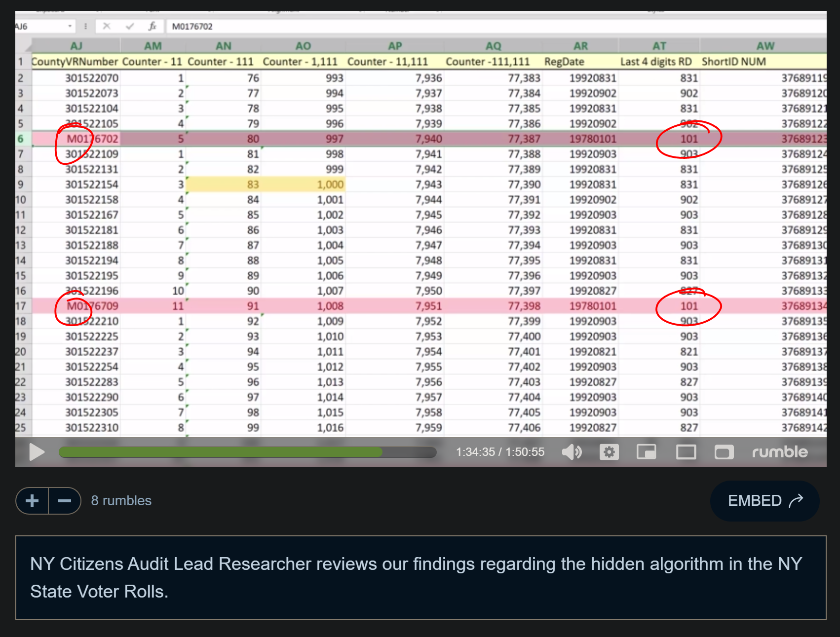
Task: Downvote the video with minus button
Action: (x=65, y=501)
